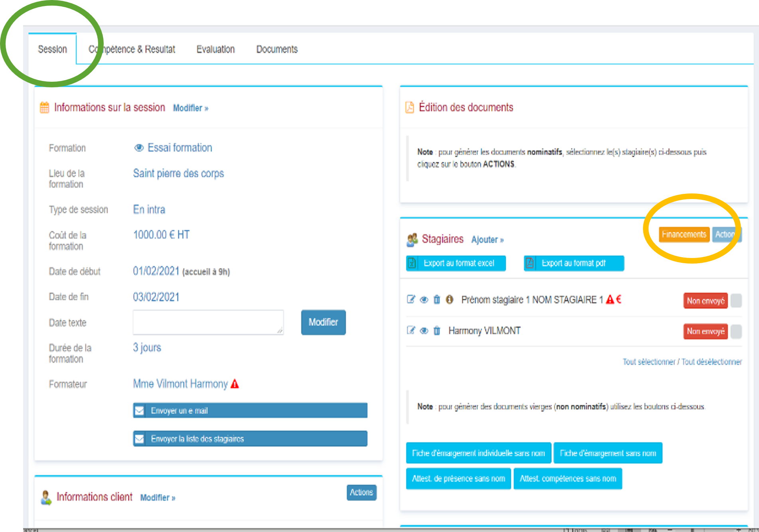Image resolution: width=759 pixels, height=532 pixels.
Task: Click the edit icon for Harmony VILMONT
Action: [411, 331]
